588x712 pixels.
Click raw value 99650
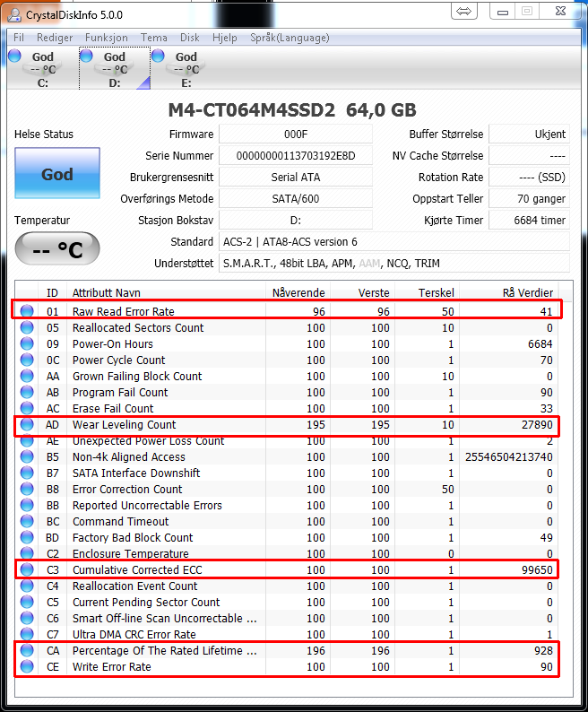click(x=537, y=569)
